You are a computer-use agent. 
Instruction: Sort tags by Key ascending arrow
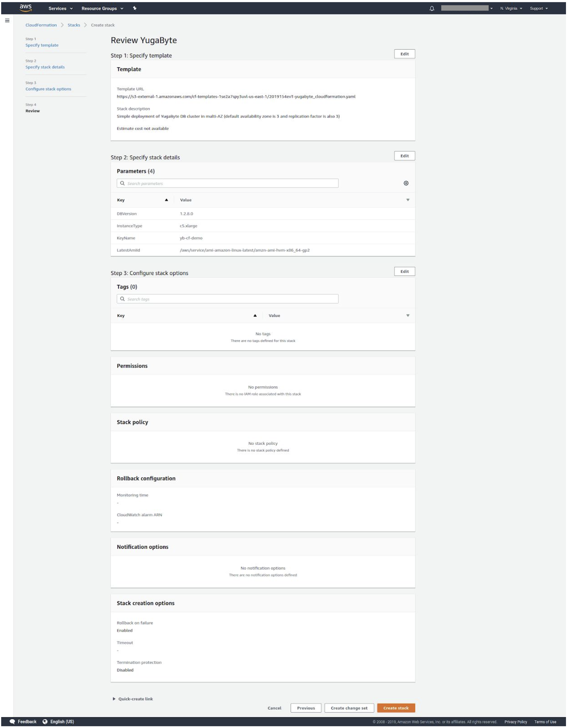click(255, 315)
